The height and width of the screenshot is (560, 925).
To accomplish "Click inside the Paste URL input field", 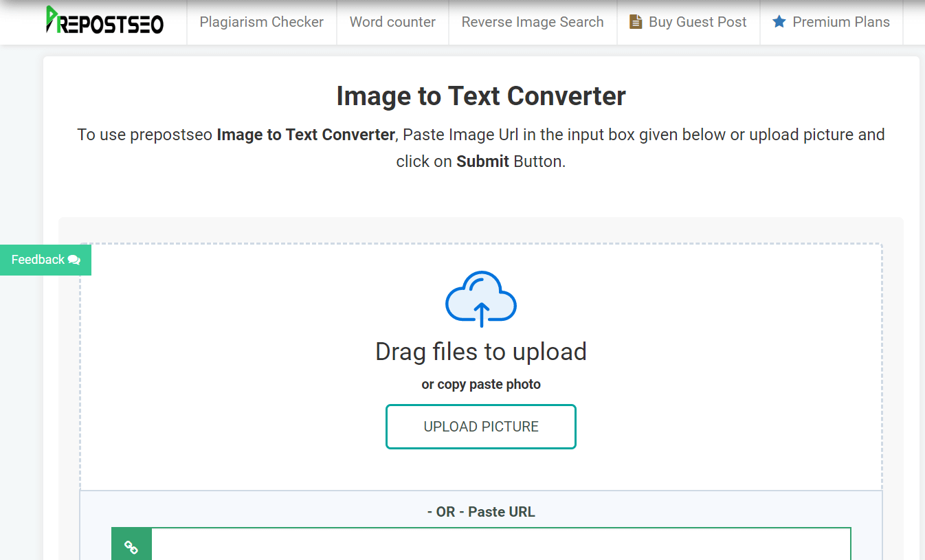I will 500,545.
